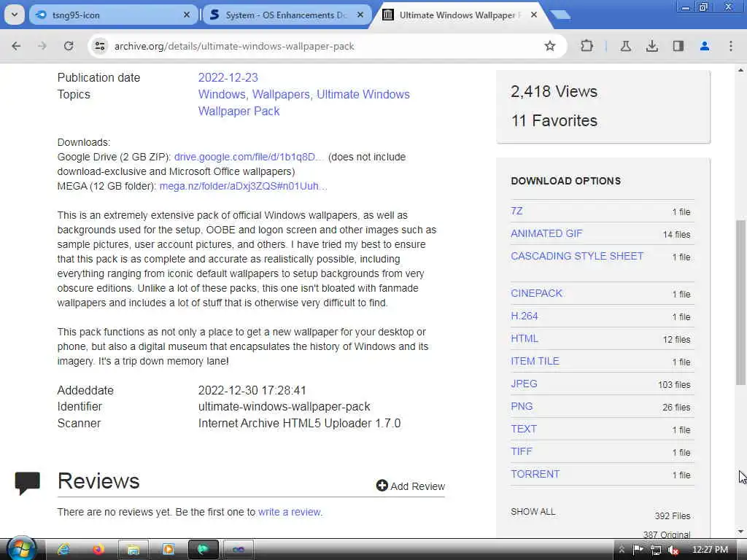Open the ITEM TILE download option

[x=535, y=362]
